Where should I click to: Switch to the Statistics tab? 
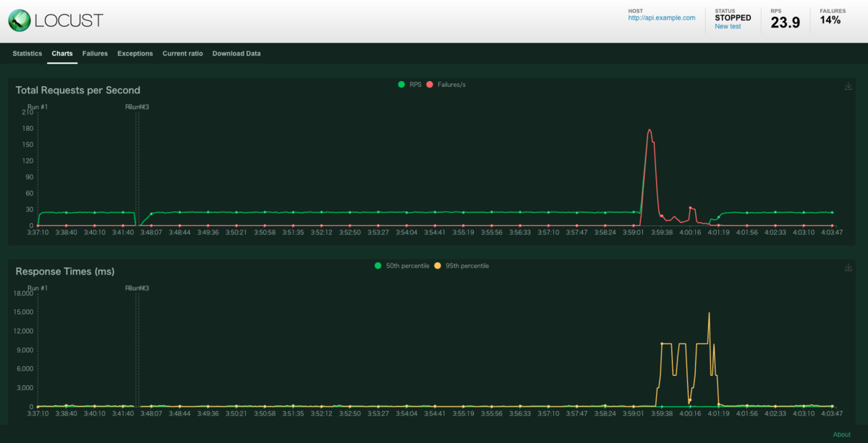pos(27,54)
